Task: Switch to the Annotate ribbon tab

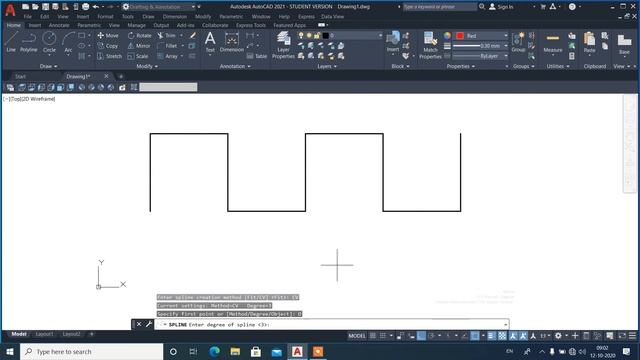Action: coord(59,25)
